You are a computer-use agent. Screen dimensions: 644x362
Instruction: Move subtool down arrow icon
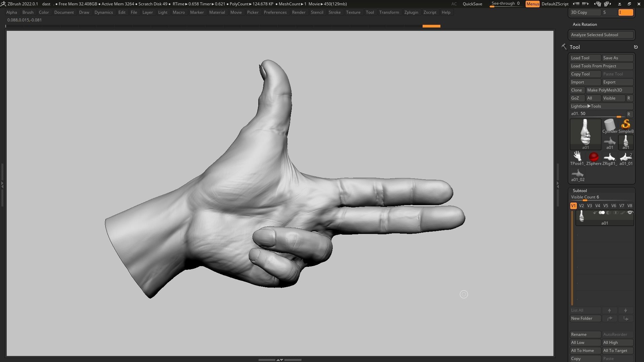tap(626, 310)
